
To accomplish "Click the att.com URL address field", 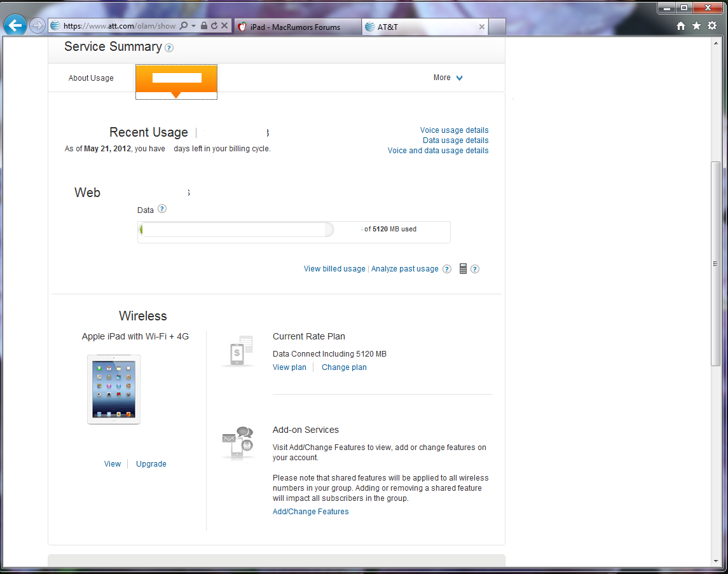I will (119, 26).
